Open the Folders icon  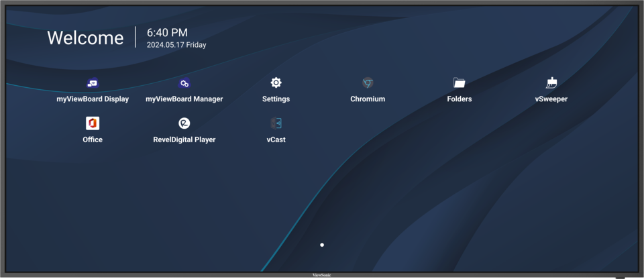click(x=459, y=83)
